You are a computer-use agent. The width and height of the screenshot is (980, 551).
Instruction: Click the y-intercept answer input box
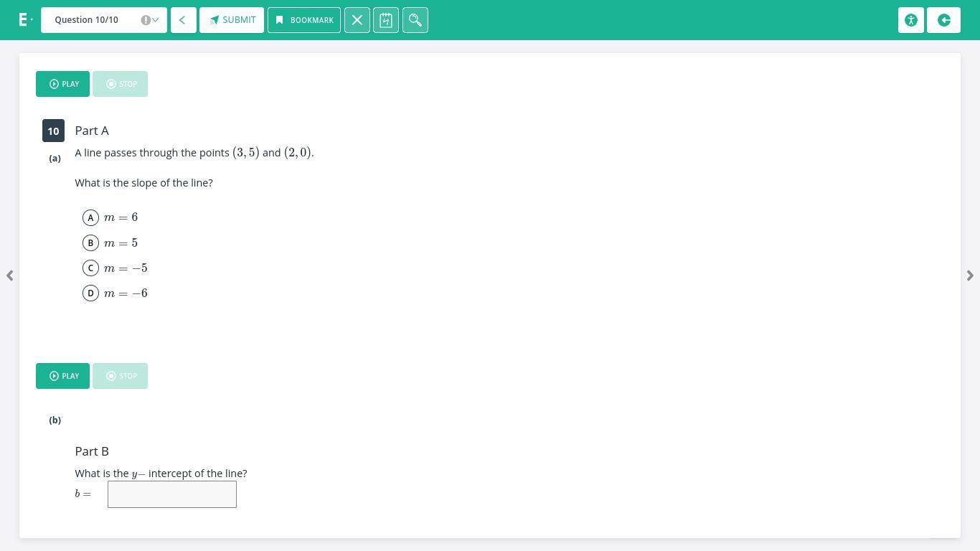[x=172, y=494]
